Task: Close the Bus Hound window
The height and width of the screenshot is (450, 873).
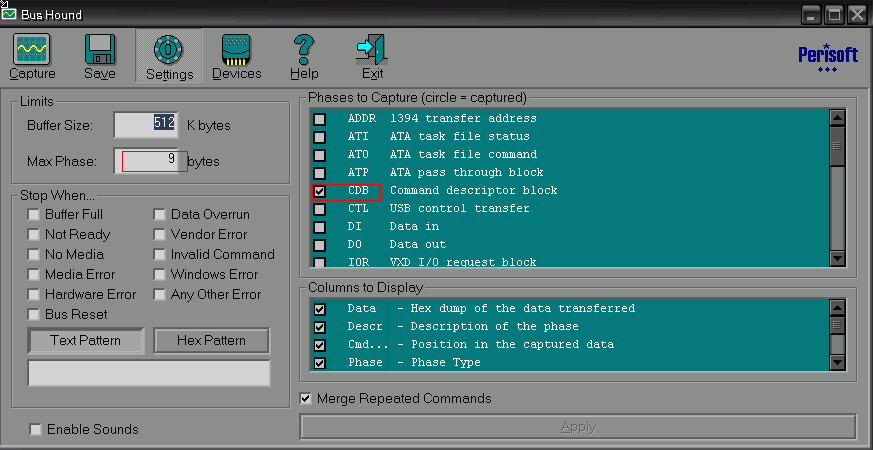Action: [856, 14]
